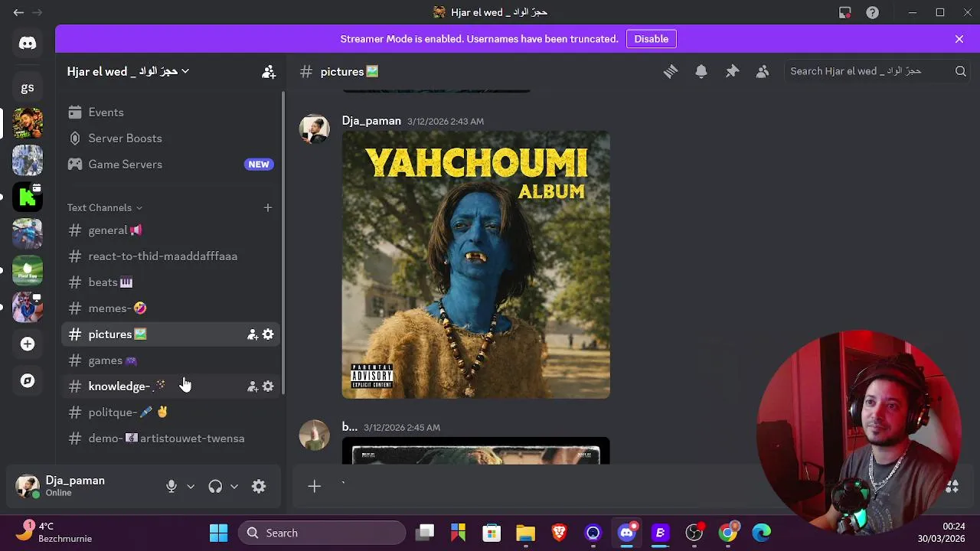This screenshot has width=980, height=551.
Task: Mute microphone button in user panel
Action: tap(171, 487)
